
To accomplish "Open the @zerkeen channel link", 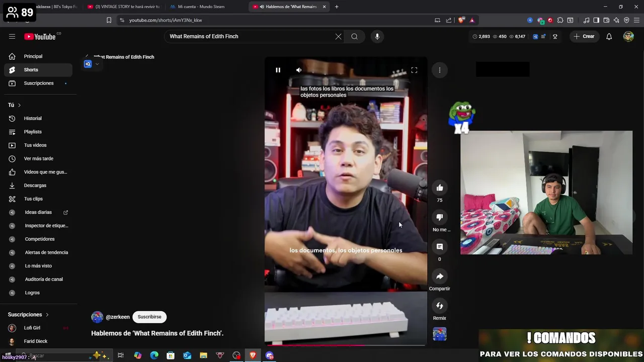I will (x=118, y=317).
